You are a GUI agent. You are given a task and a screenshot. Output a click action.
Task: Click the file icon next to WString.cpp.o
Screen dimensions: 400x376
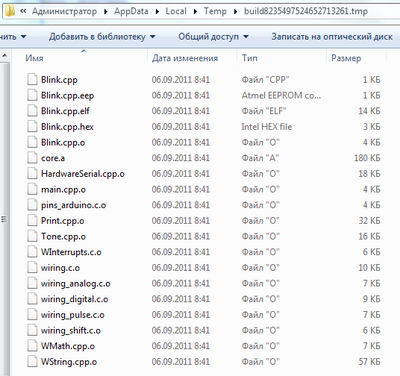32,362
